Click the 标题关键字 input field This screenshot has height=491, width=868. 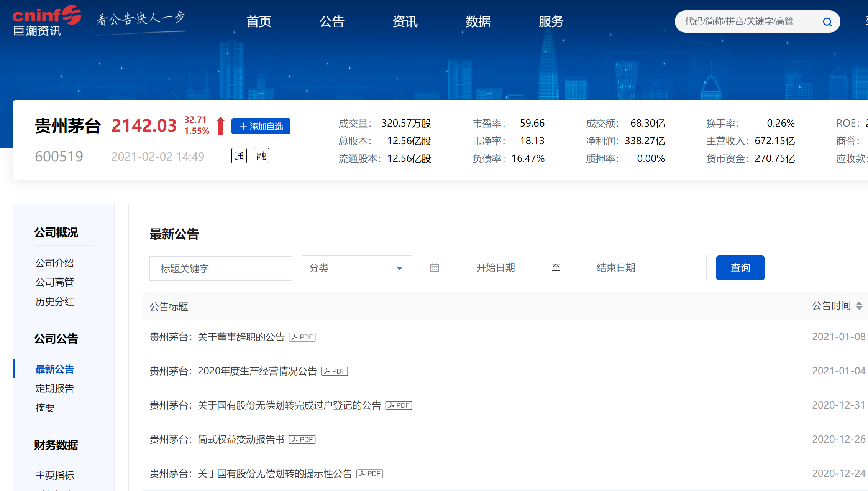pos(220,269)
